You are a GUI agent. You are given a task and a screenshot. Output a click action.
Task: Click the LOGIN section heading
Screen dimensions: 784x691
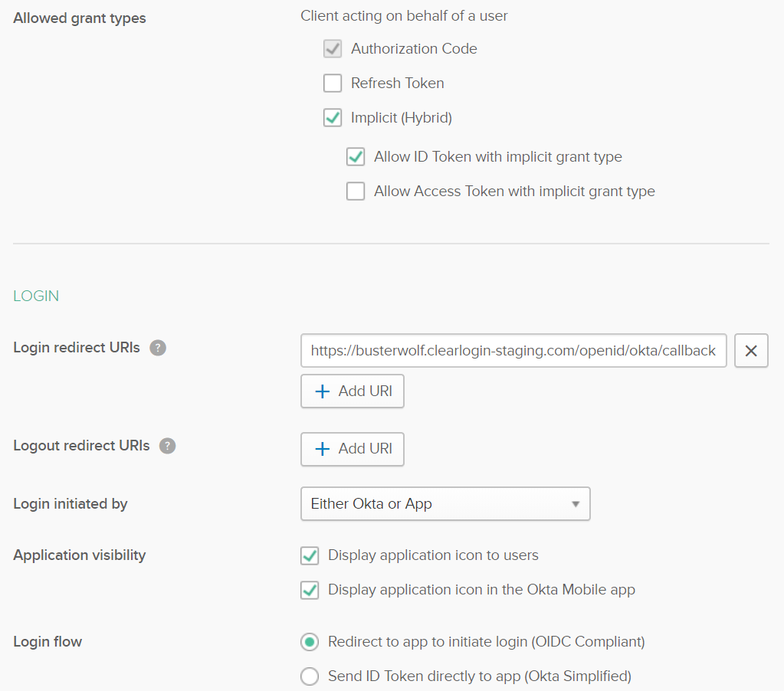click(x=36, y=296)
